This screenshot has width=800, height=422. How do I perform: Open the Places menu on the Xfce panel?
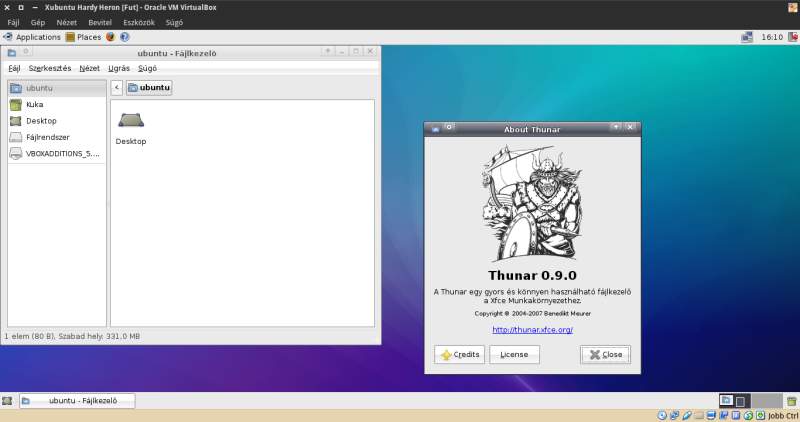coord(83,37)
